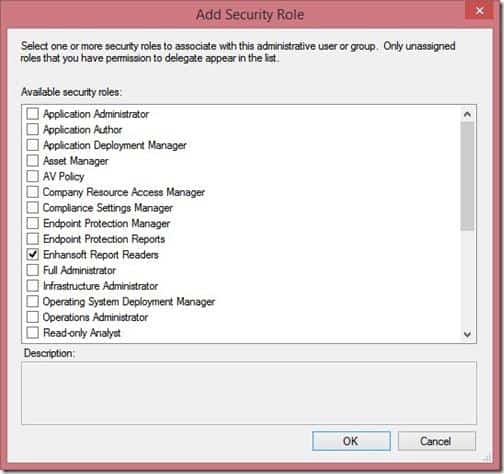Tick Compliance Settings Manager checkbox
504x474 pixels.
pos(33,208)
